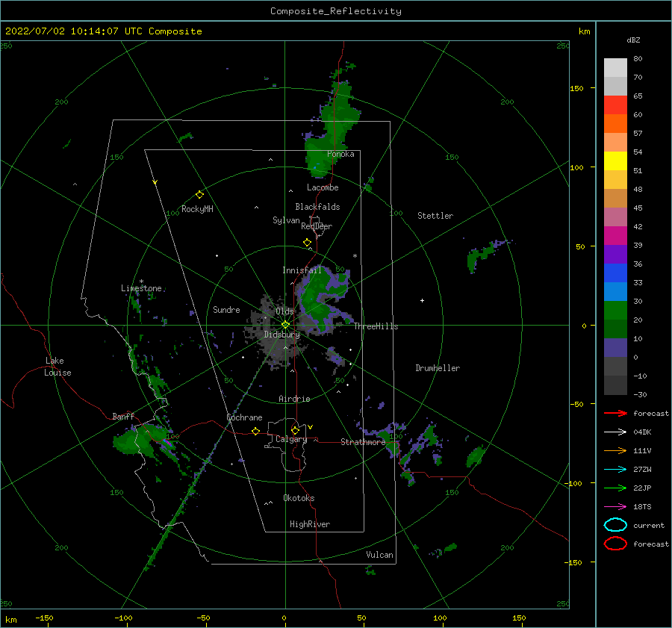The height and width of the screenshot is (628, 672).
Task: Click the yellow diamond marker near Cochrane
Action: (255, 431)
